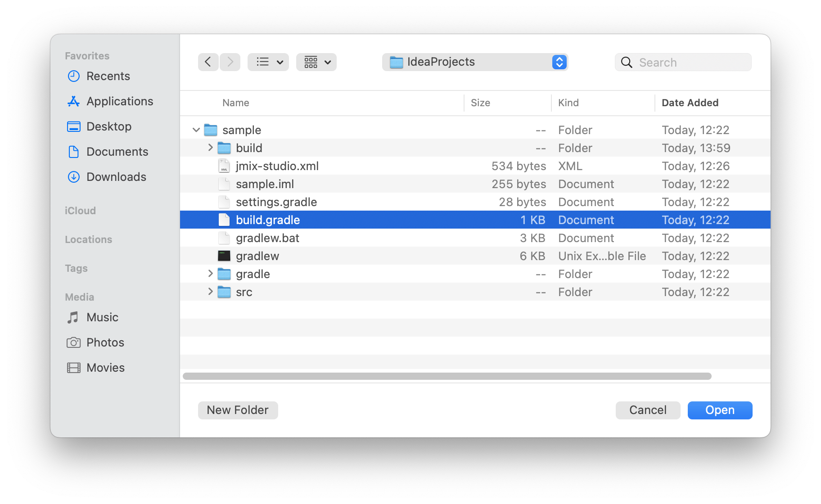Sort by Date Added column header
Screen dimensions: 821x504
(x=690, y=103)
